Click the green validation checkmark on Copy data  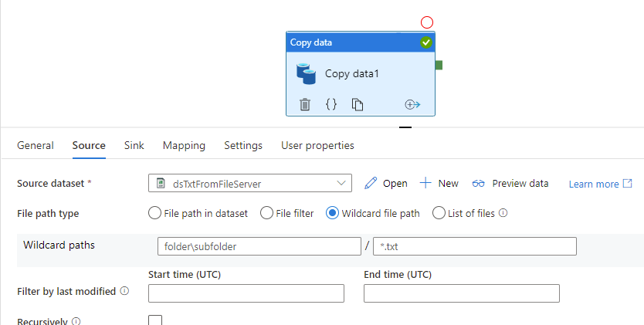(426, 42)
